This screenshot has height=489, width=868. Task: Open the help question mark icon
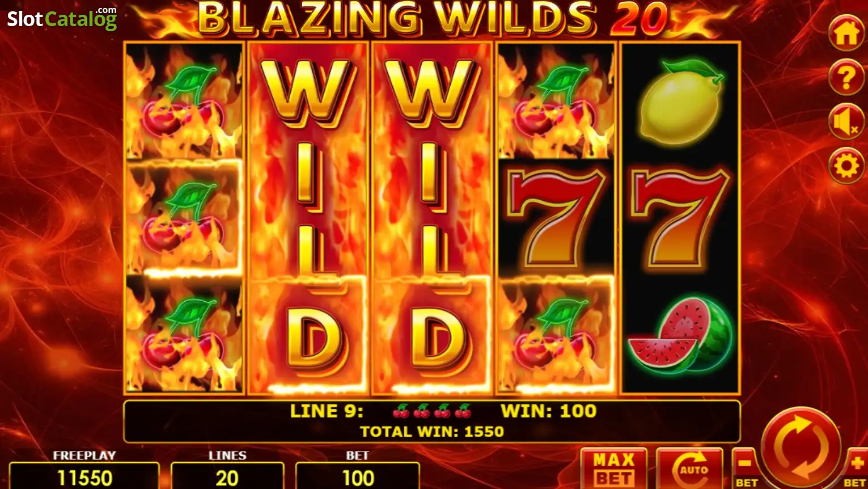[846, 78]
